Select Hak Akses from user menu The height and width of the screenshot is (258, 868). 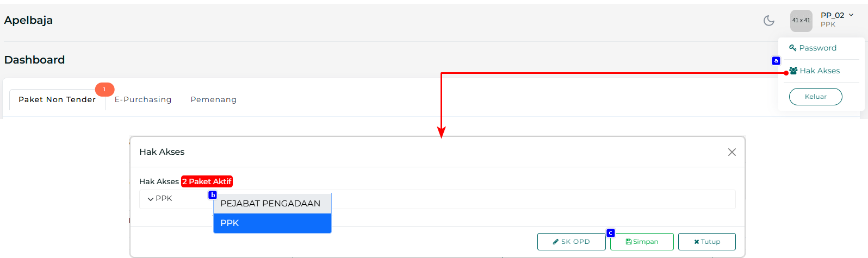tap(820, 71)
